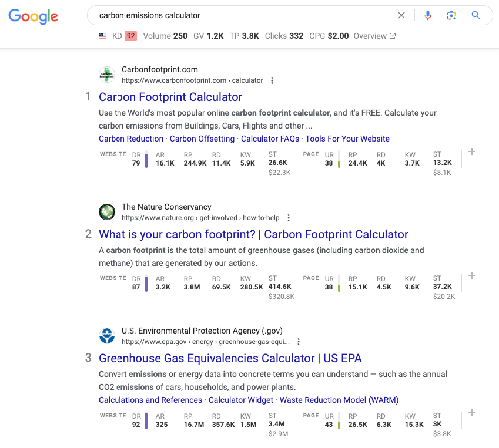Start voice search with the microphone icon
499x448 pixels.
(428, 15)
